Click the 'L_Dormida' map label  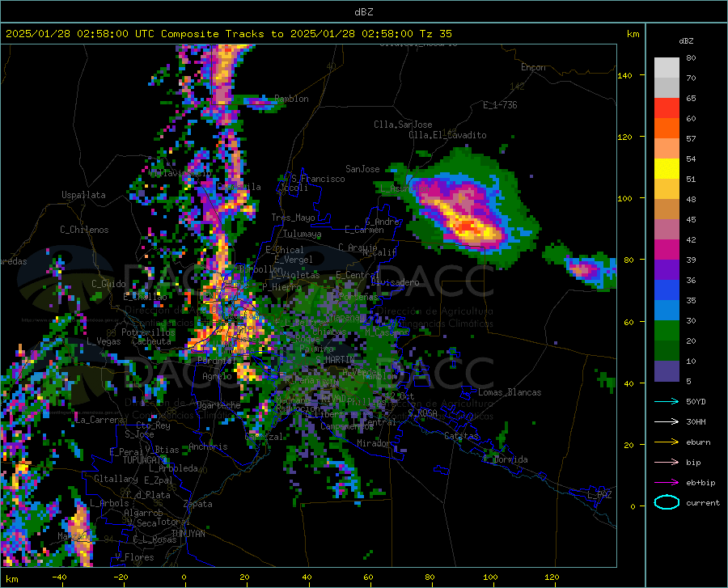click(x=506, y=459)
